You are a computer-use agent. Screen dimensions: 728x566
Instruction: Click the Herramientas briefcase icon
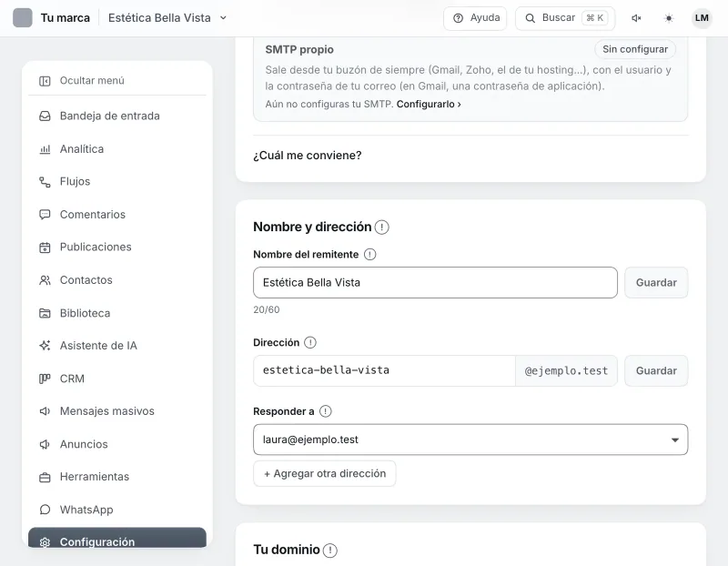(45, 478)
